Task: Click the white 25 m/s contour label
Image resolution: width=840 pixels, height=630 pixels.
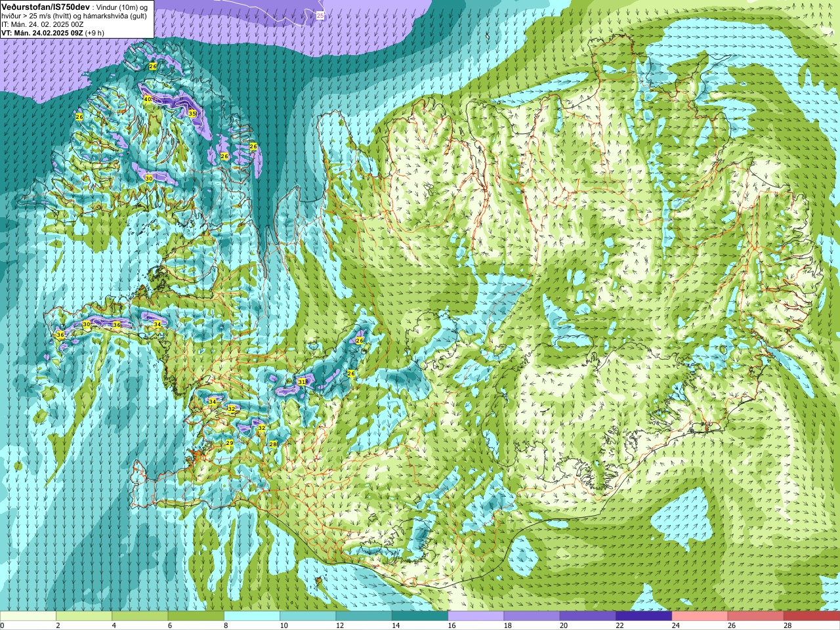Action: pos(320,14)
